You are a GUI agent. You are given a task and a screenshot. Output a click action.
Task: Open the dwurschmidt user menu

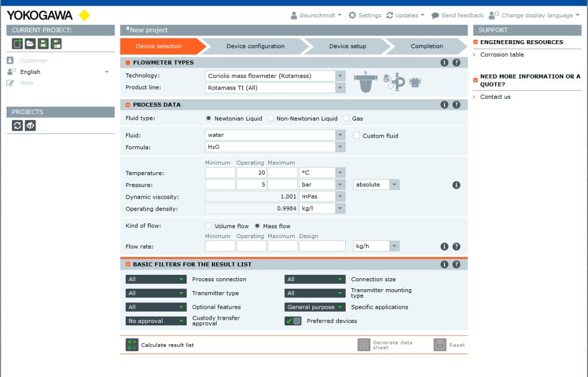tap(316, 15)
